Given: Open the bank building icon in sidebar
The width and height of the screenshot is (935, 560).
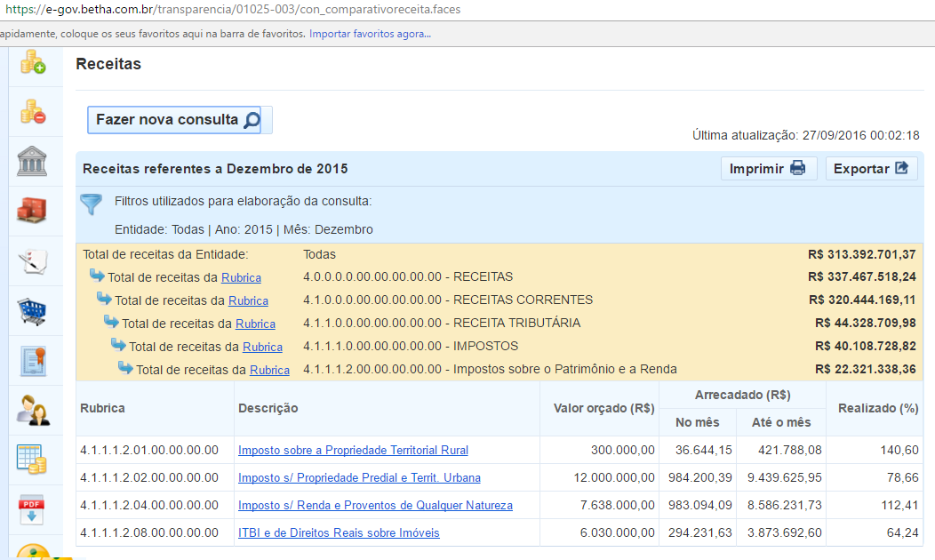Looking at the screenshot, I should 33,162.
